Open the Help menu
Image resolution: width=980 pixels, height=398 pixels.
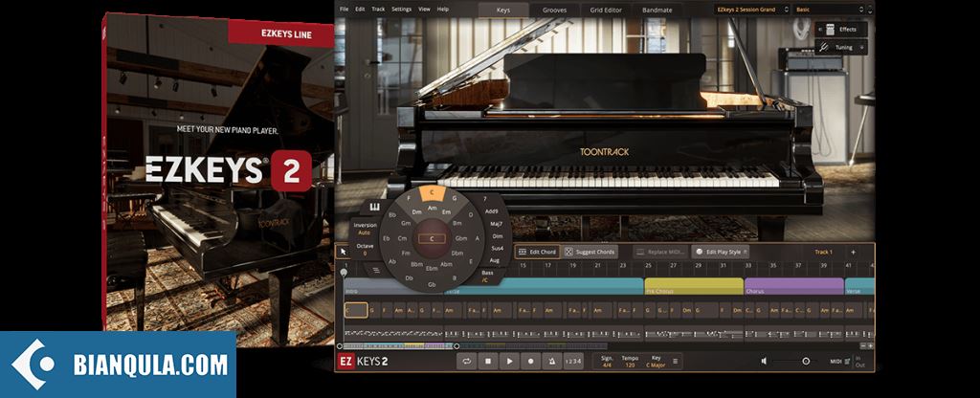click(x=442, y=10)
